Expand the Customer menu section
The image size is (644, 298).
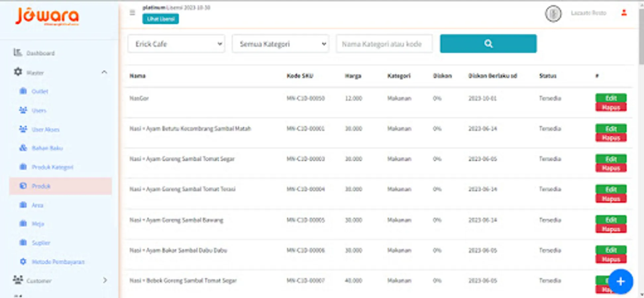click(105, 280)
